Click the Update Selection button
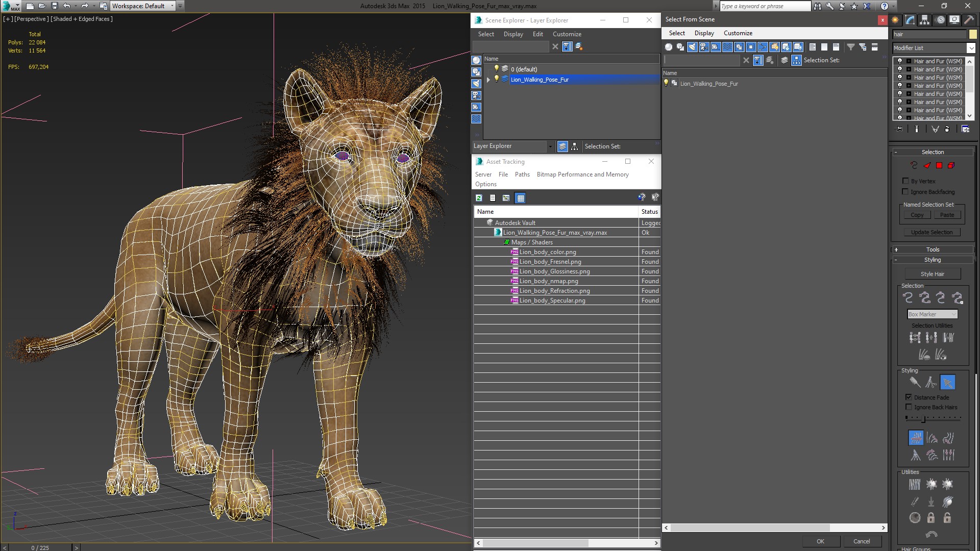Image resolution: width=980 pixels, height=551 pixels. click(x=932, y=232)
